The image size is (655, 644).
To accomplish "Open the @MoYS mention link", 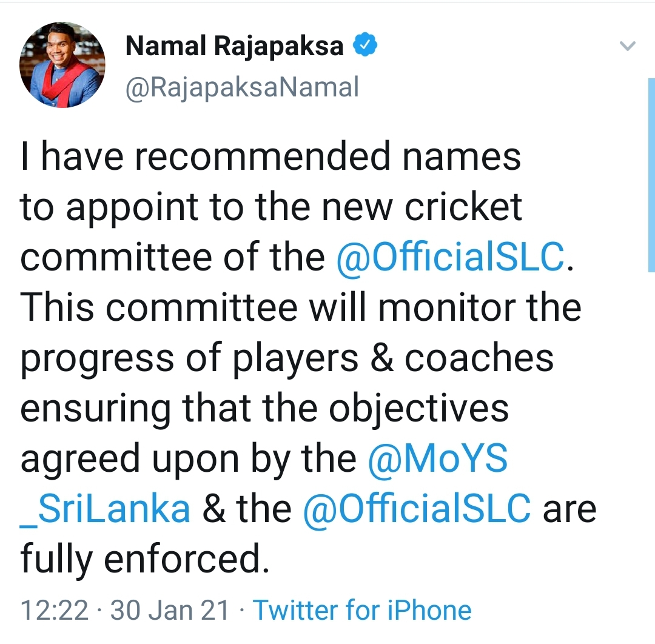I will tap(438, 459).
